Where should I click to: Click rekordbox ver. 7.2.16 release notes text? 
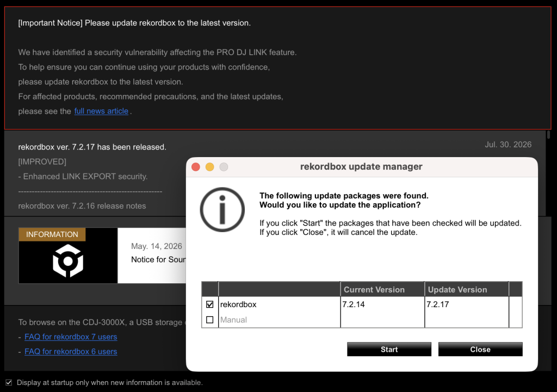(x=82, y=206)
